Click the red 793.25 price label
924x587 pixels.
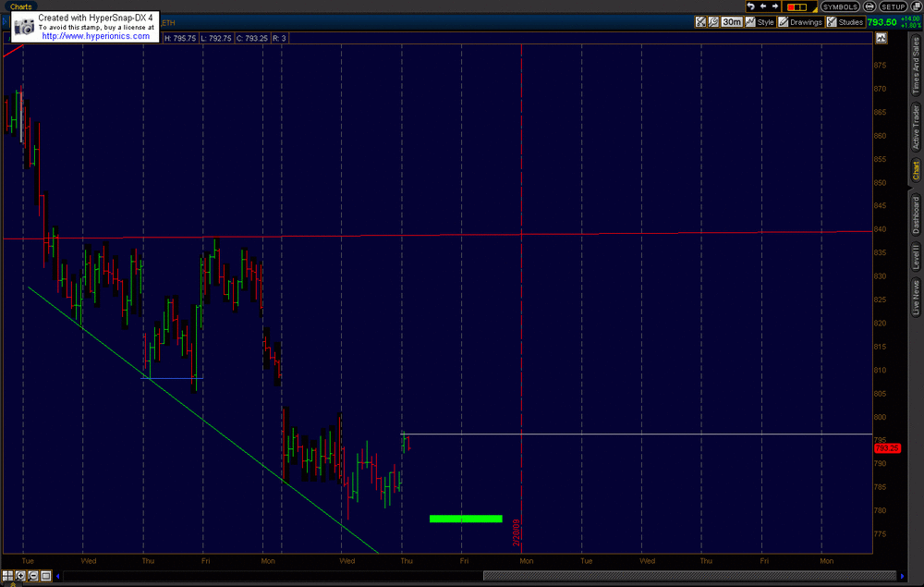click(x=887, y=448)
